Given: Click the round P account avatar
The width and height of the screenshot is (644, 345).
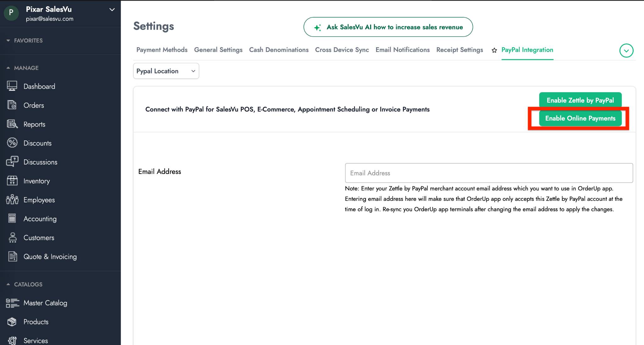Looking at the screenshot, I should click(11, 13).
